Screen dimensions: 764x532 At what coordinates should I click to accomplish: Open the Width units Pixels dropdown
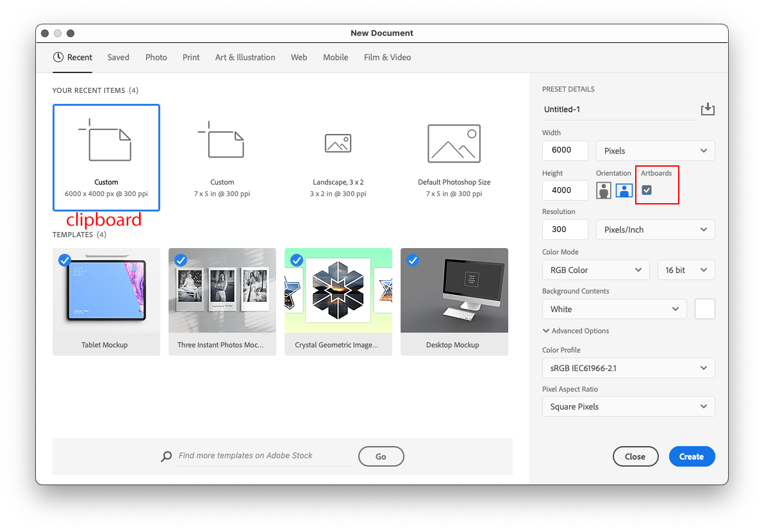(655, 150)
